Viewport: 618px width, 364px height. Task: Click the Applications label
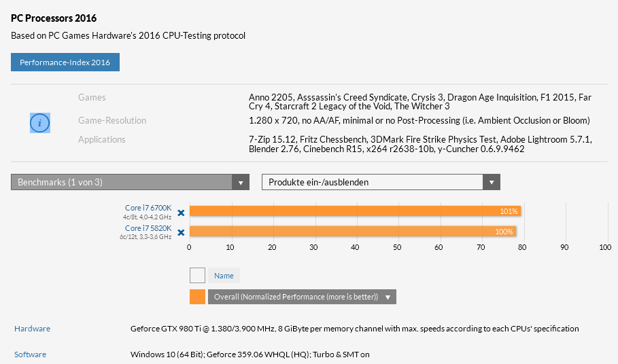tap(102, 139)
